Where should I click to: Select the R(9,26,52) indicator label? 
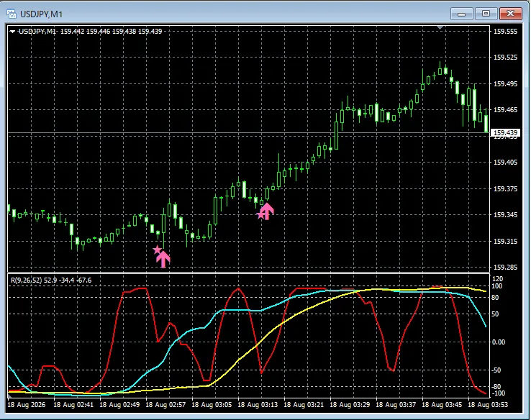click(x=26, y=280)
